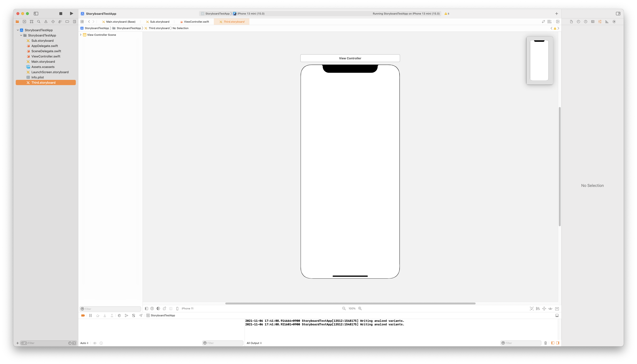Open the Debug Memory Graph icon
Viewport: 637px width, 364px height.
[127, 316]
